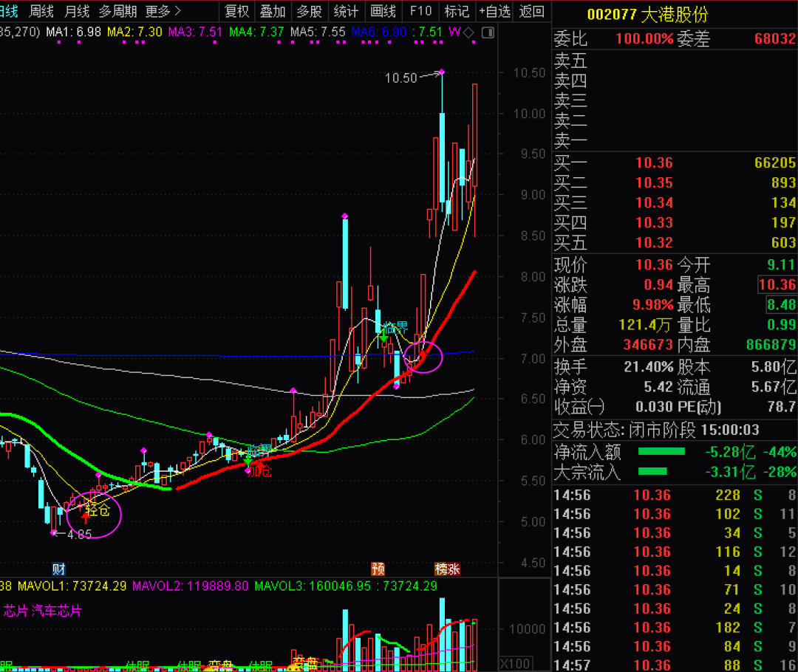Click the 外盘 value 346673
798x672 pixels.
coord(649,344)
